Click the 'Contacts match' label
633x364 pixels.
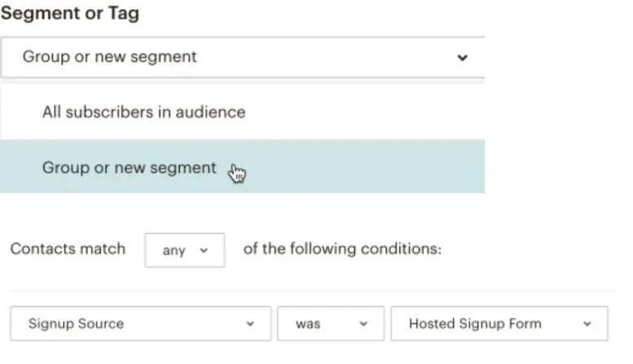click(68, 248)
